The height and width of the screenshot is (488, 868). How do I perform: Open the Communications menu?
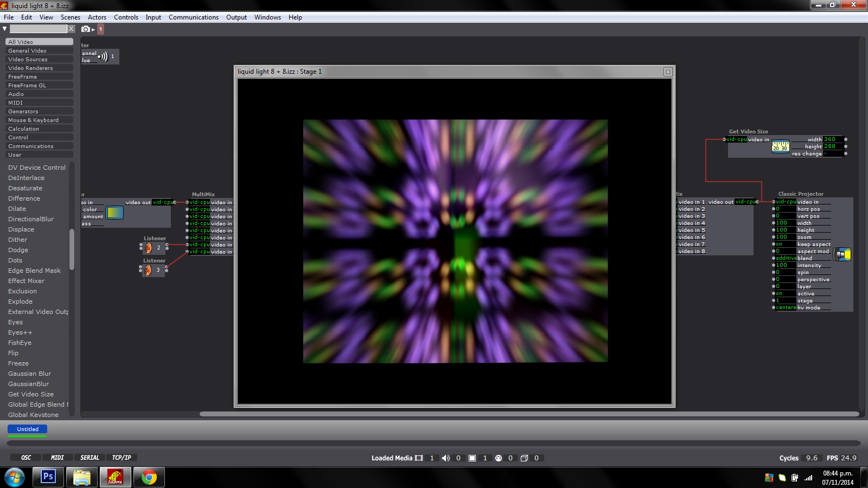pyautogui.click(x=194, y=17)
